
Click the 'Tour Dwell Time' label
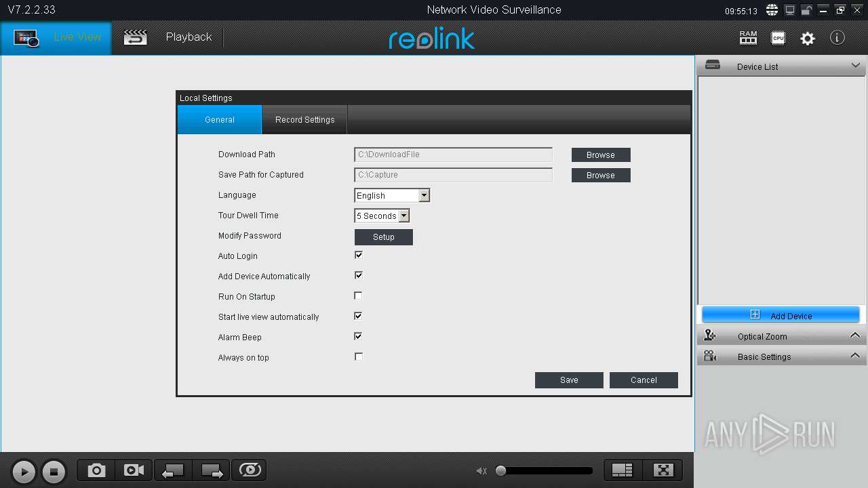click(248, 216)
